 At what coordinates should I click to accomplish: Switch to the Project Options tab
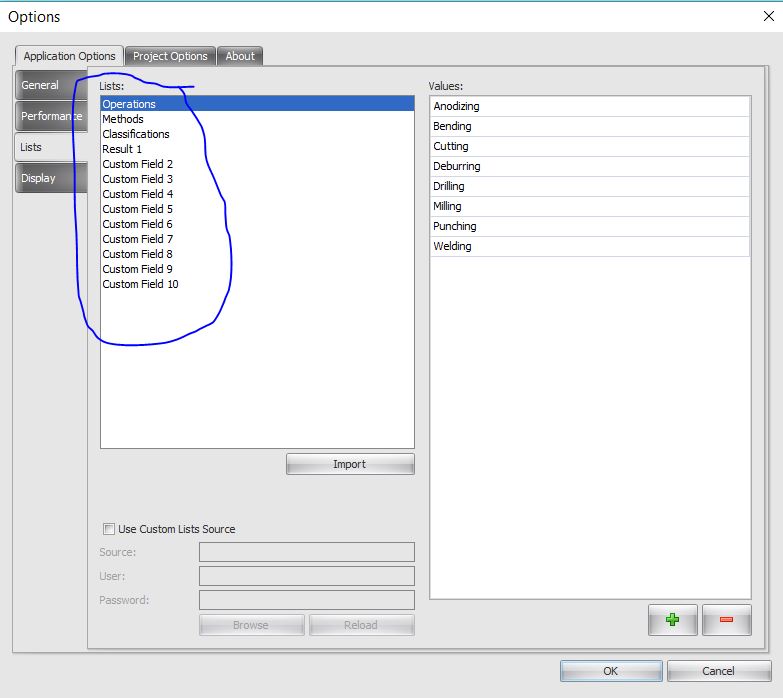tap(170, 56)
